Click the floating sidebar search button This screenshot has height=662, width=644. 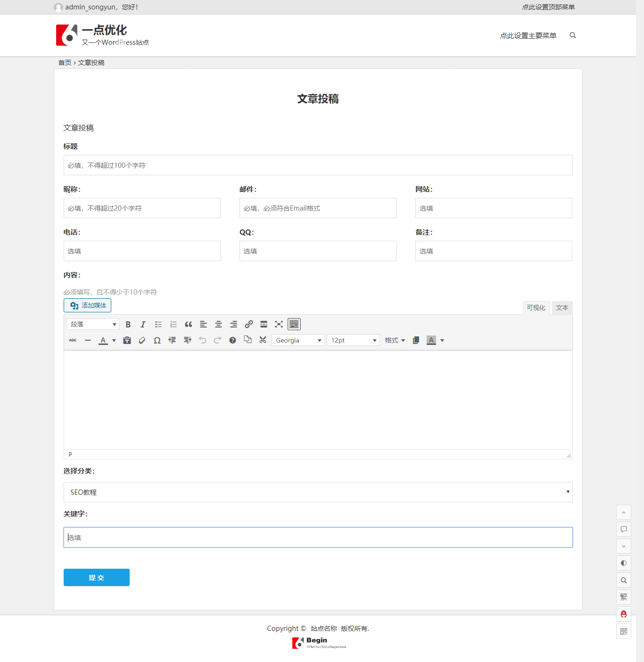point(624,580)
